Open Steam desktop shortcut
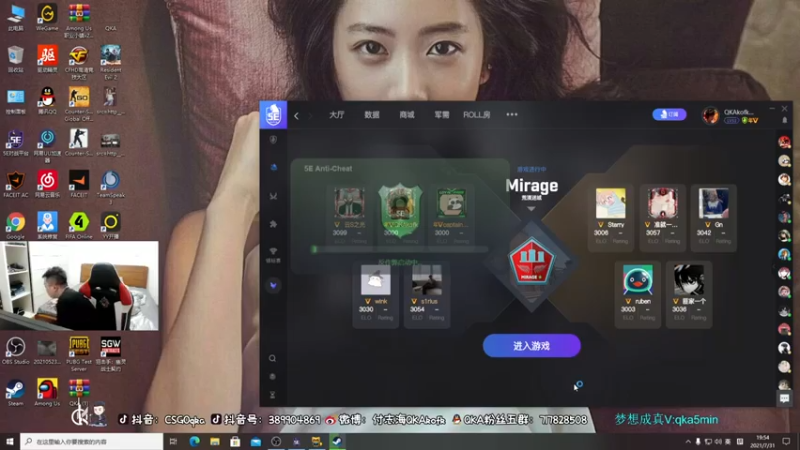The image size is (800, 450). pyautogui.click(x=15, y=393)
